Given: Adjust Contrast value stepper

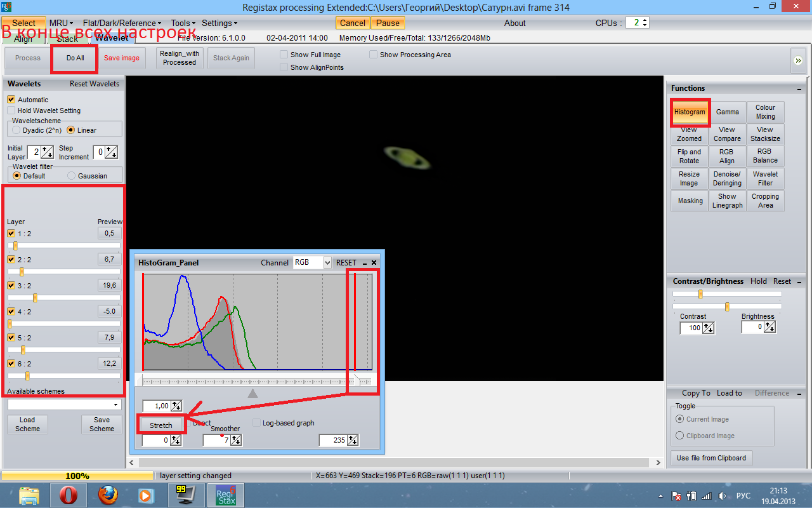Looking at the screenshot, I should click(709, 328).
